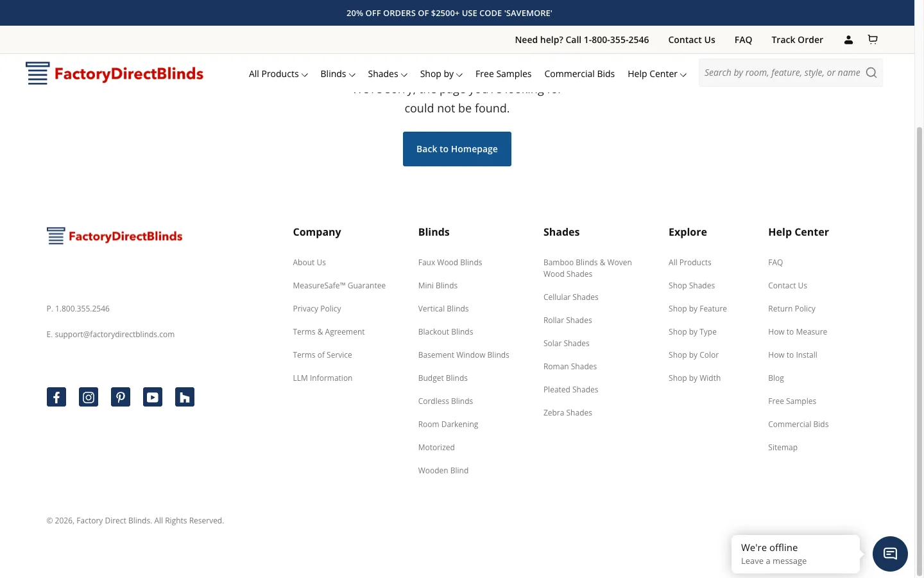Open the Shop by Color link
The width and height of the screenshot is (924, 578).
[693, 355]
